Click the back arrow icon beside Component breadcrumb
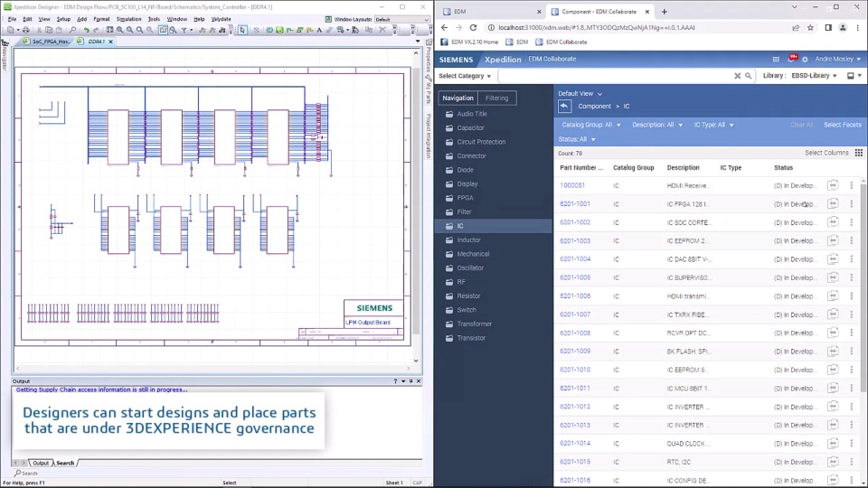Image resolution: width=868 pixels, height=488 pixels. [x=564, y=107]
